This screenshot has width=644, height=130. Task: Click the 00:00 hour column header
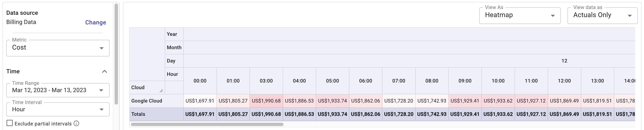pos(200,81)
